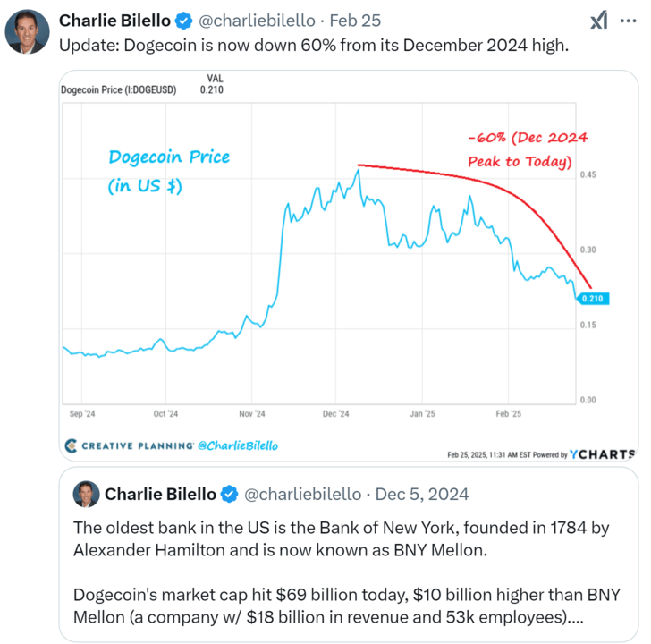The width and height of the screenshot is (651, 644).
Task: Click the Dec '24 label on the x-axis
Action: pos(337,414)
